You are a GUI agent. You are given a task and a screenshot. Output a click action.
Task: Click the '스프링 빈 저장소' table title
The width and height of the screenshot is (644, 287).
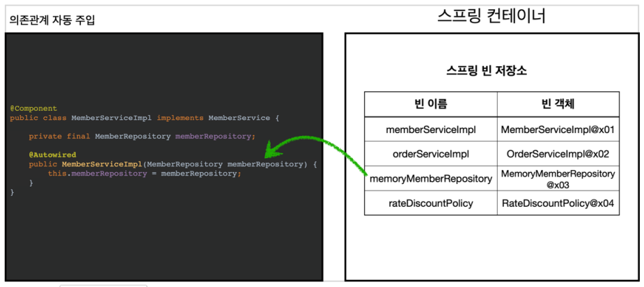(x=486, y=71)
